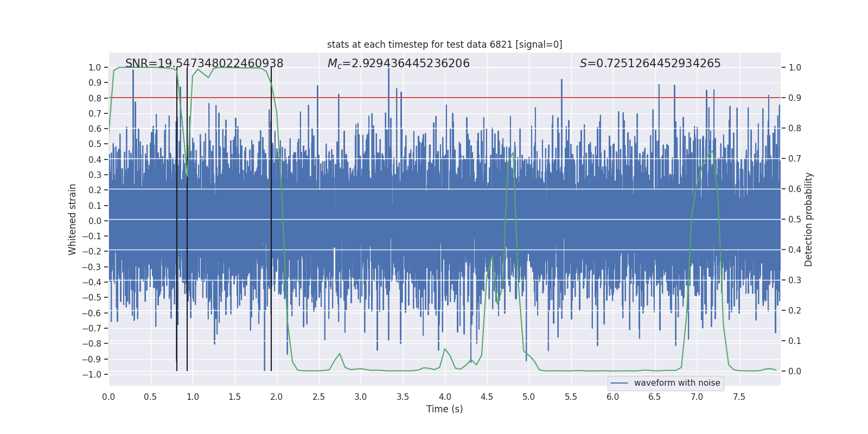This screenshot has height=434, width=868.
Task: Click the time axis tick label 6.0
Action: point(613,397)
